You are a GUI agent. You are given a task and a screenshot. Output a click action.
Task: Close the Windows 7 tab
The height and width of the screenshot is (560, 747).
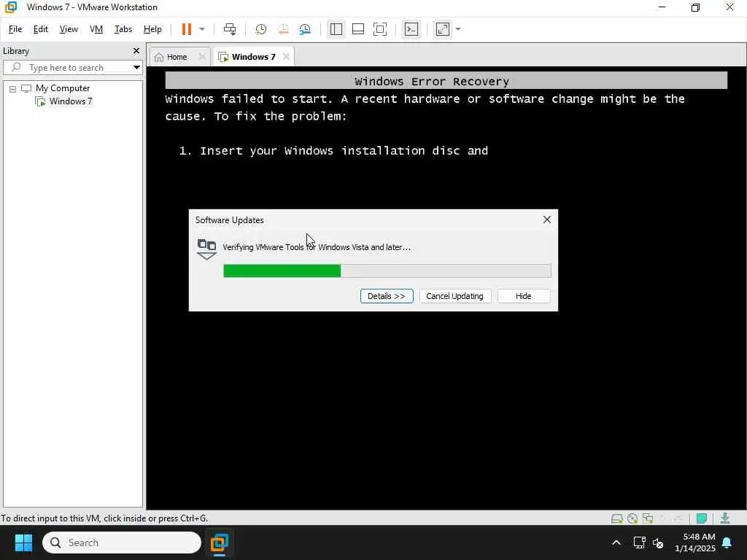click(286, 57)
